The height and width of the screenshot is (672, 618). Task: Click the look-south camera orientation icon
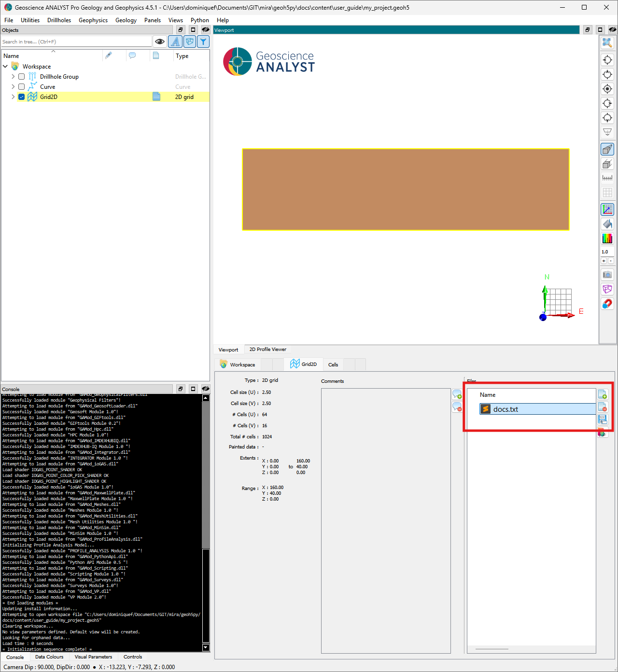(607, 118)
